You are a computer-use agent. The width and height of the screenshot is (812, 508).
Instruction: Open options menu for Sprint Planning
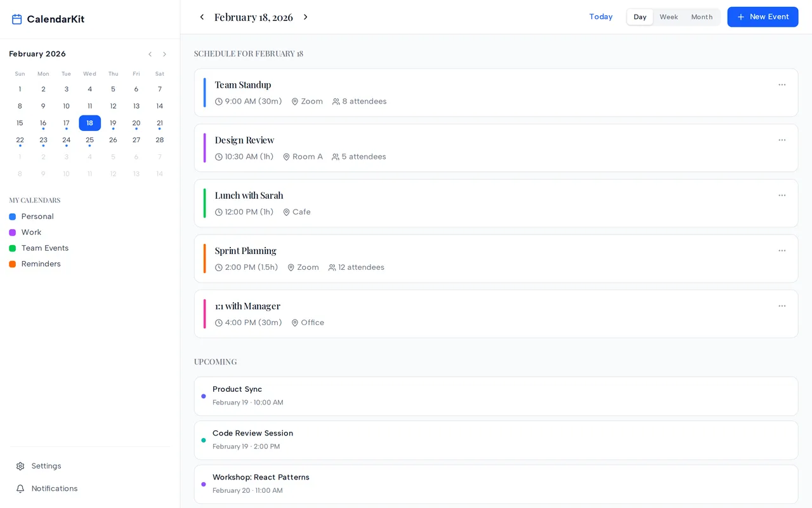point(782,250)
